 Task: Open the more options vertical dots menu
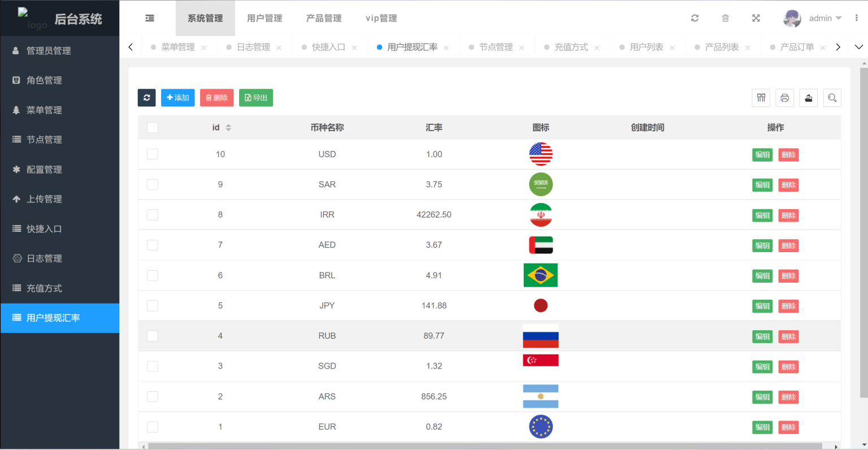(857, 18)
